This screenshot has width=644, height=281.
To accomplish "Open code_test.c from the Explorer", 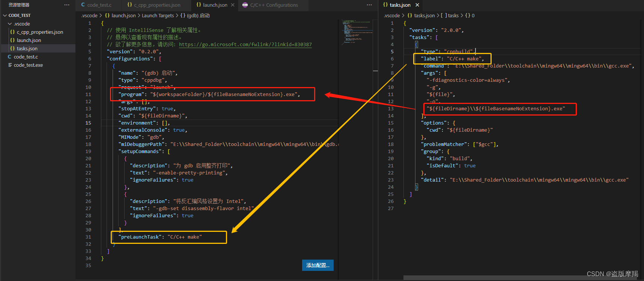I will [x=26, y=57].
